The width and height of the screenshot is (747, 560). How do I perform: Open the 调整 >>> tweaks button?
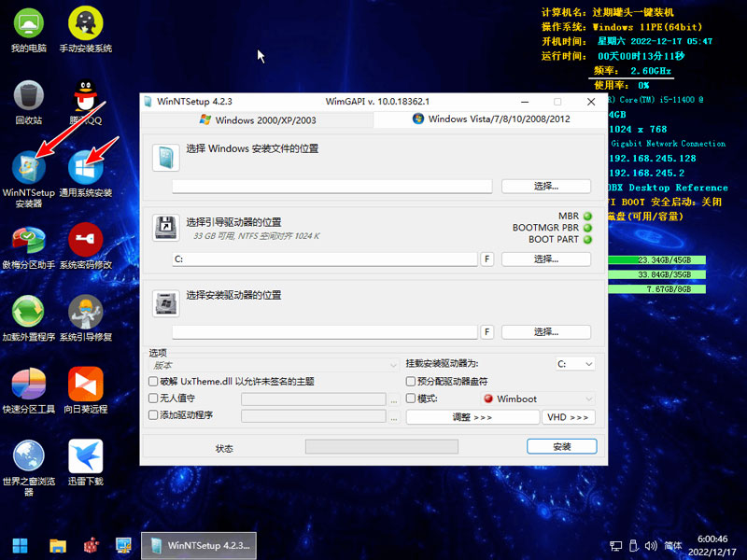(x=472, y=417)
